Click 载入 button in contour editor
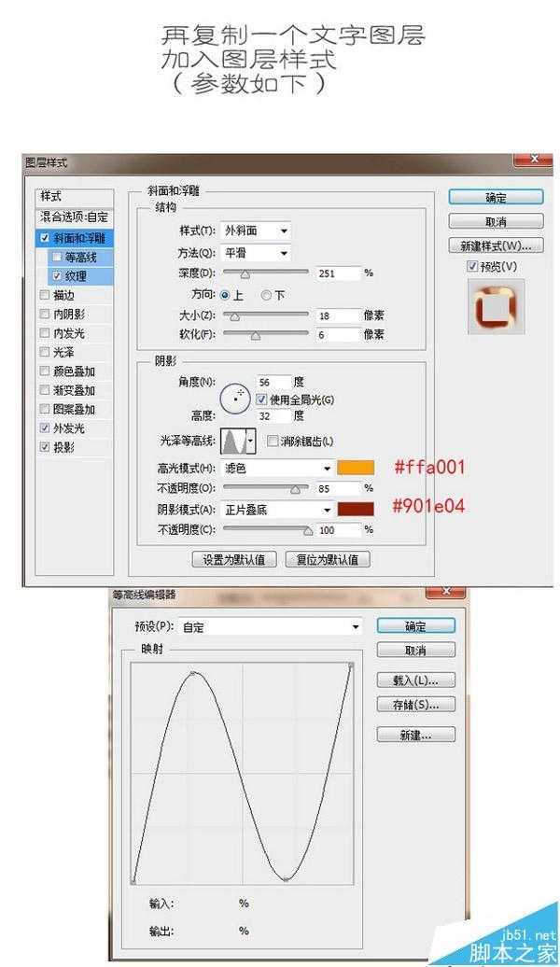Viewport: 560px width, 967px height. coord(415,680)
